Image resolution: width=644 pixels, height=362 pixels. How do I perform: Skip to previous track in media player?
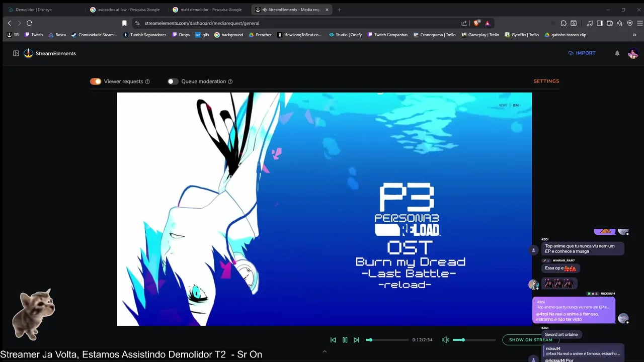click(x=333, y=340)
